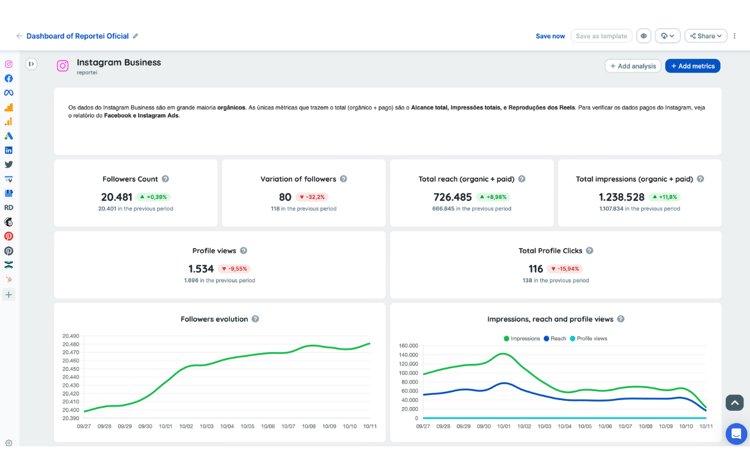Click '118 in the previous period' text
750x468 pixels.
point(303,209)
